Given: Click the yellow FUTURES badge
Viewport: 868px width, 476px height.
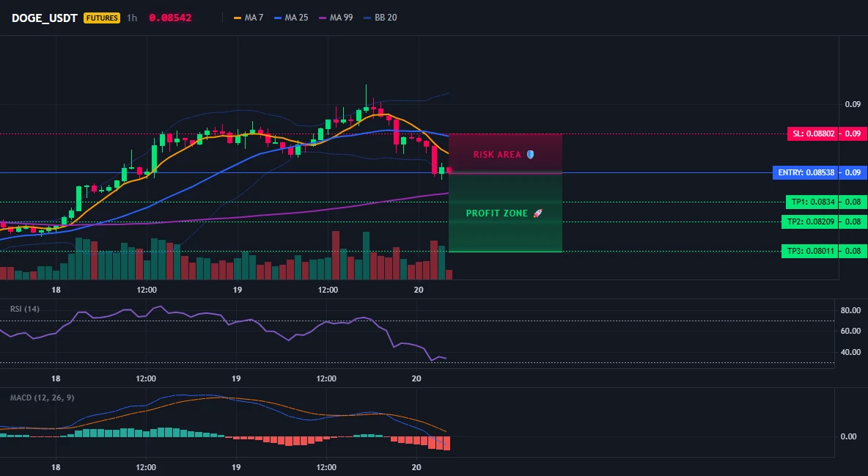Looking at the screenshot, I should coord(102,18).
